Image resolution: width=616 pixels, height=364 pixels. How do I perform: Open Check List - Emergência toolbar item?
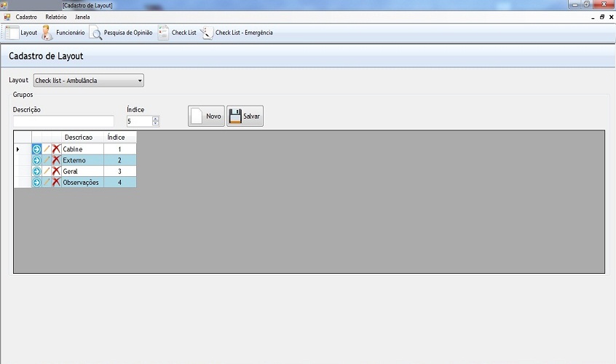coord(237,33)
